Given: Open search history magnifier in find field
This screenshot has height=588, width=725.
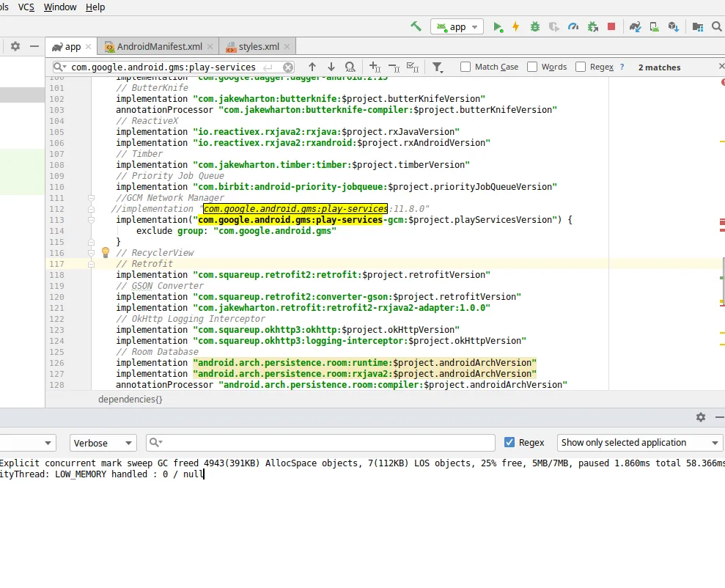Looking at the screenshot, I should pyautogui.click(x=60, y=67).
